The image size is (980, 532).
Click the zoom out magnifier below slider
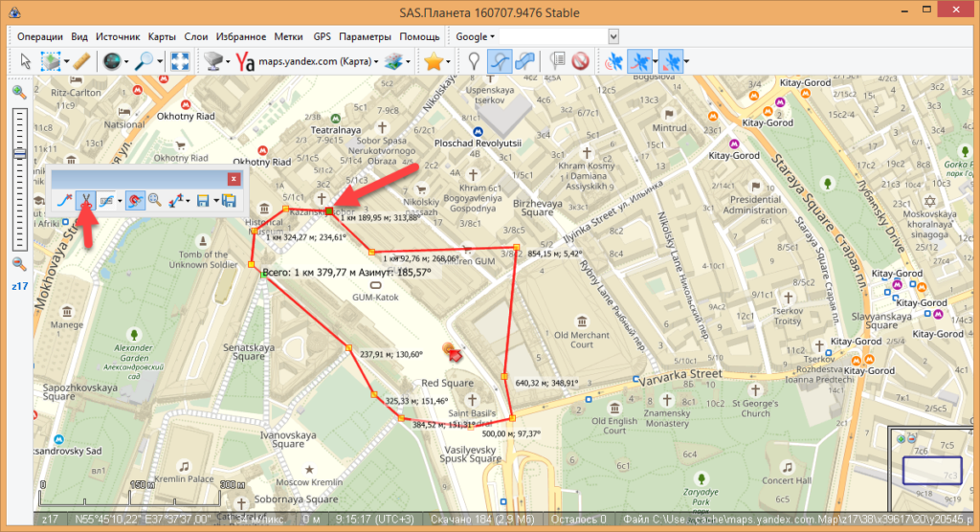(x=18, y=264)
